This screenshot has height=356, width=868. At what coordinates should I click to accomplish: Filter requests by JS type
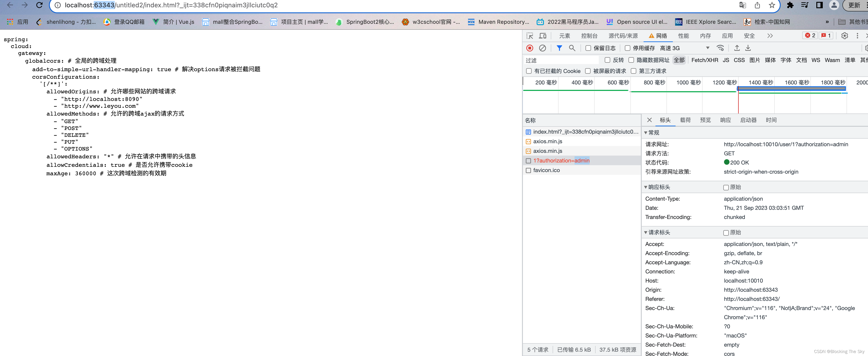coord(726,60)
